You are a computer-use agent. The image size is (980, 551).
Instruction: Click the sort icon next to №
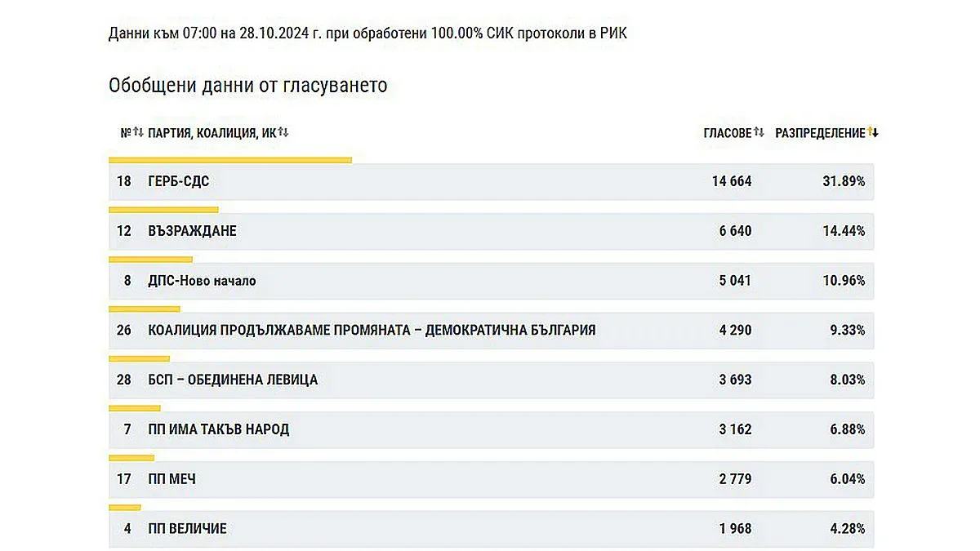pos(138,132)
